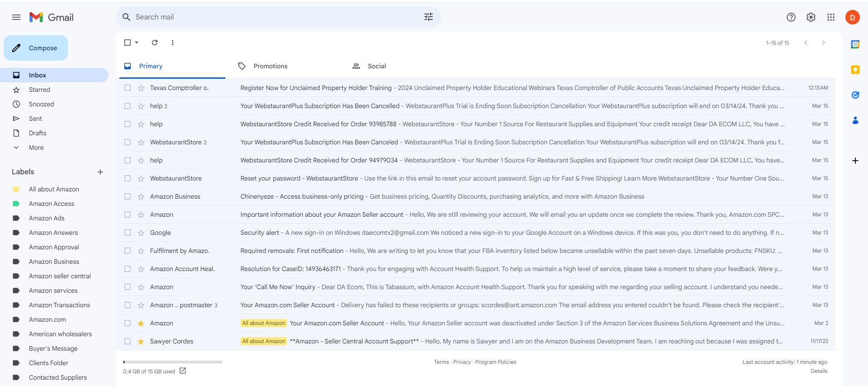868x386 pixels.
Task: Click the yellow All about Amazon label color
Action: [x=16, y=189]
